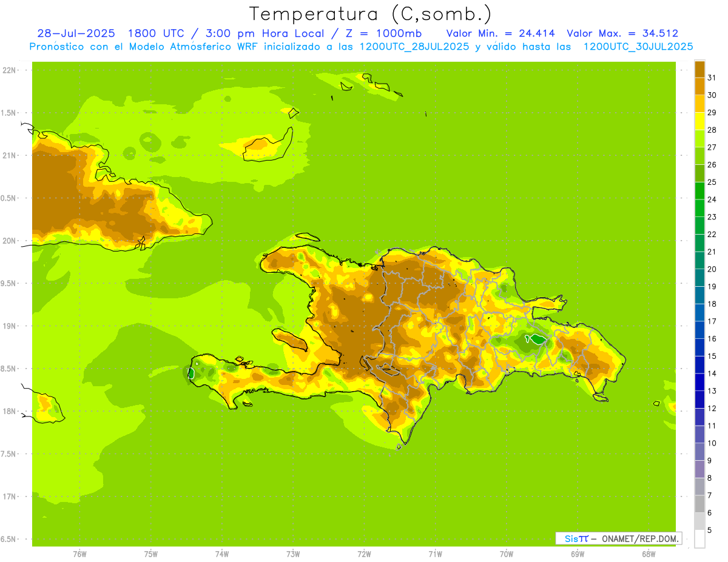Click the brown legend swatch above 31
The height and width of the screenshot is (562, 728).
point(699,69)
